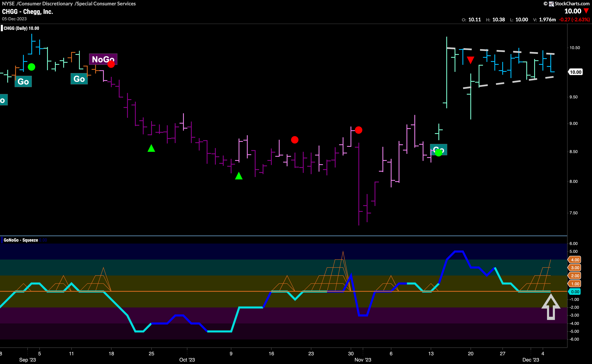Click the Go label near Sep 11

coord(79,79)
